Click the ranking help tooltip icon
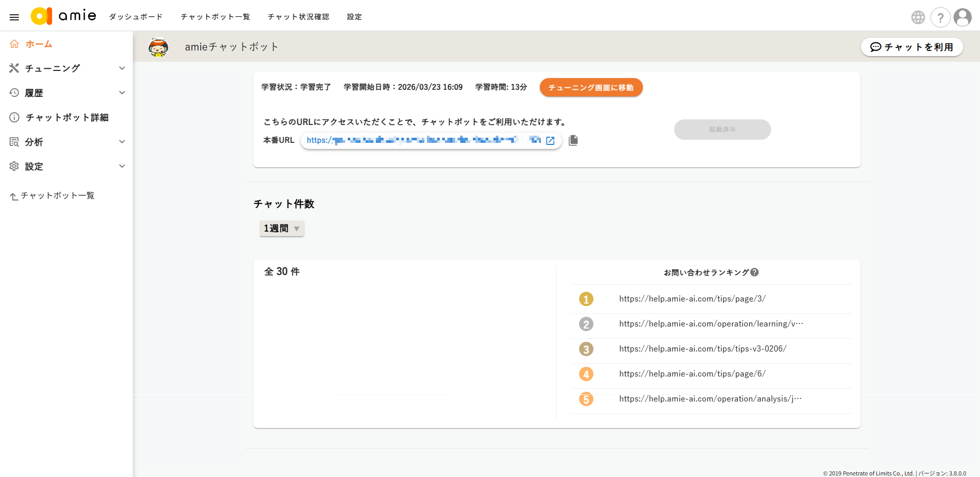The height and width of the screenshot is (477, 980). point(754,272)
